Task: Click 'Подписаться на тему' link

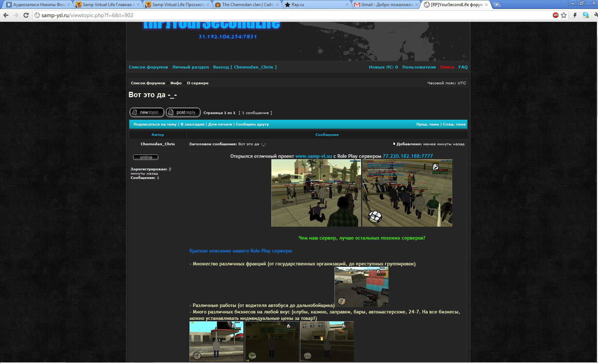Action: [x=155, y=124]
